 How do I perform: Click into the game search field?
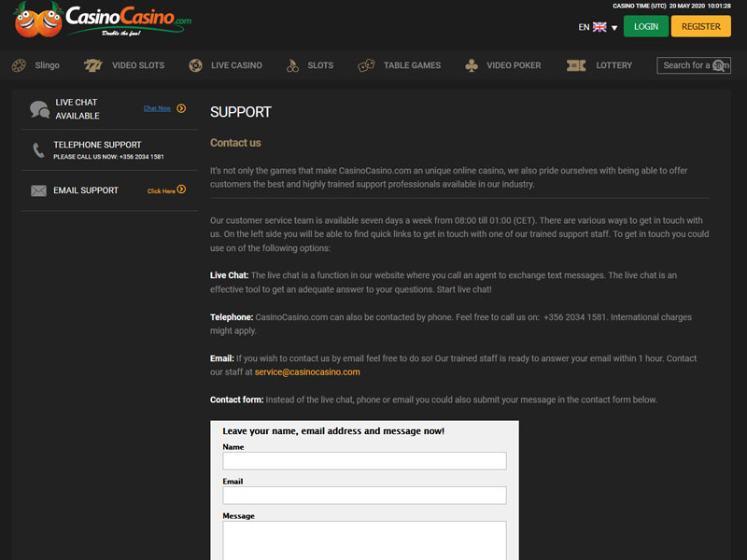point(694,65)
